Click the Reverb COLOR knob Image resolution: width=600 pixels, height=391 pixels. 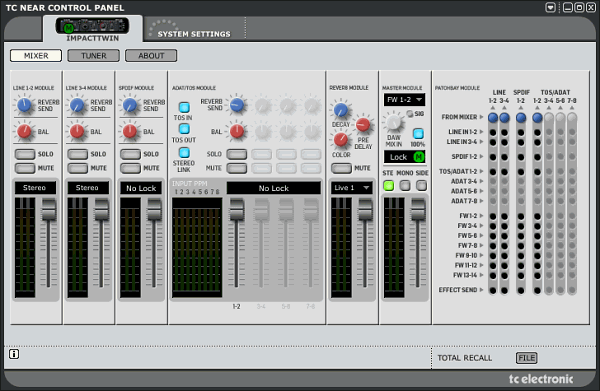[340, 140]
